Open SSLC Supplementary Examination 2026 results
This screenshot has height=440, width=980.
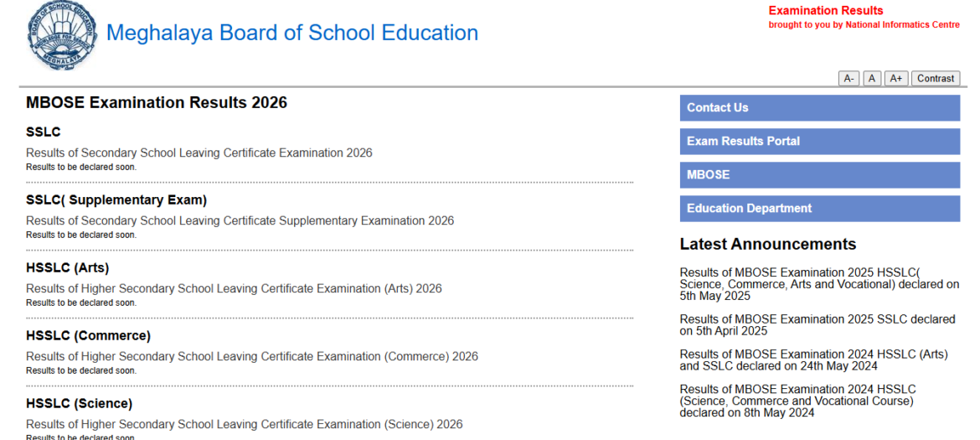coord(240,221)
